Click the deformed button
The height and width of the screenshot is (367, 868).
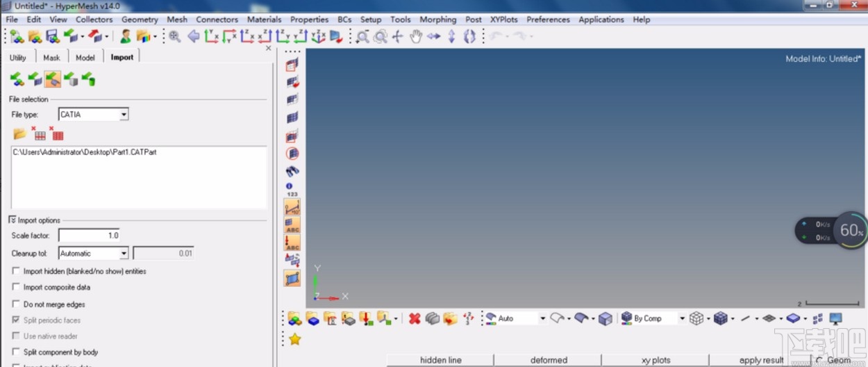549,360
